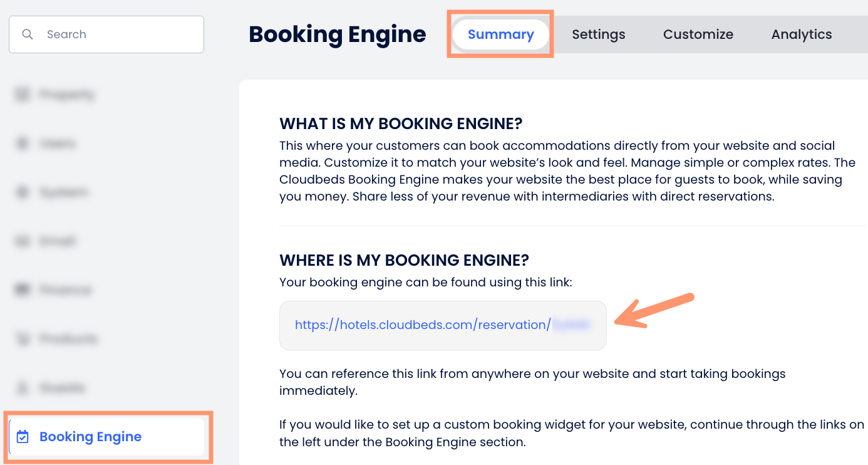Click the blurred Users sidebar icon
Image resolution: width=868 pixels, height=465 pixels.
tap(23, 144)
